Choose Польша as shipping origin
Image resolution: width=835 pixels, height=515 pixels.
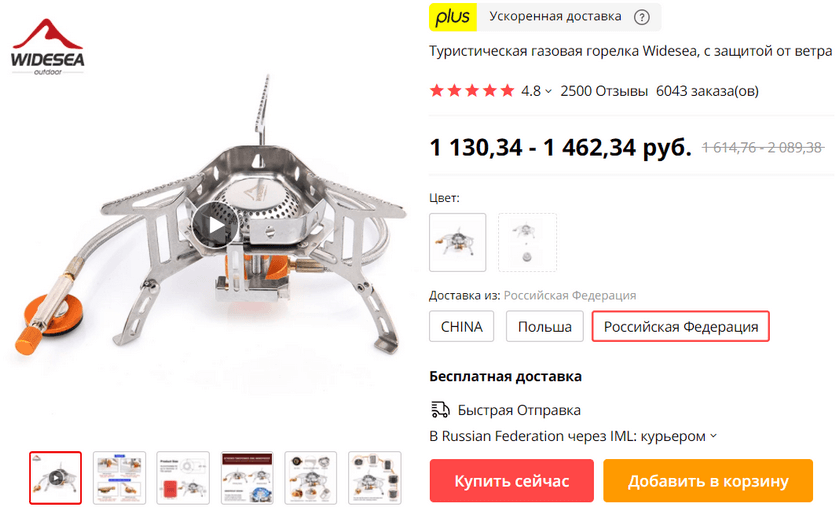545,326
